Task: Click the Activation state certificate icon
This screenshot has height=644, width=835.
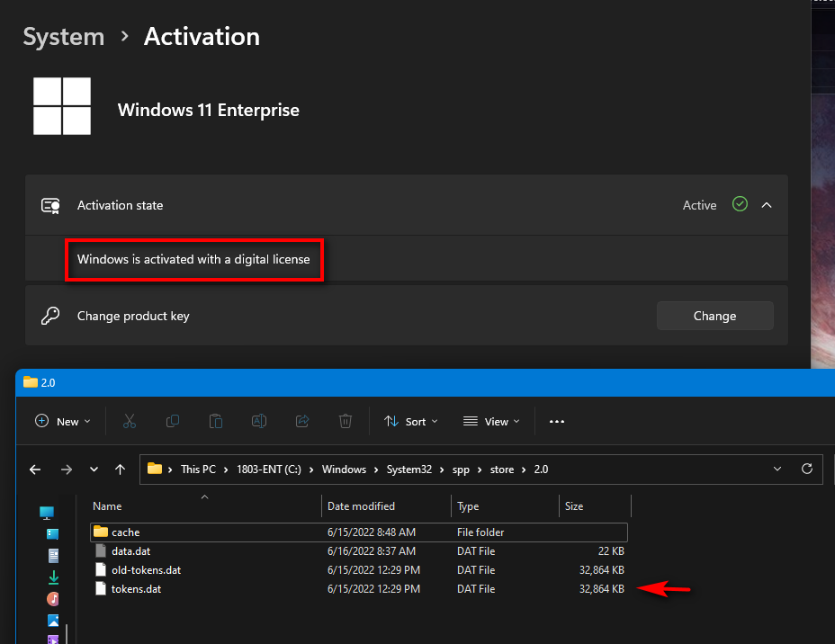Action: [x=50, y=205]
